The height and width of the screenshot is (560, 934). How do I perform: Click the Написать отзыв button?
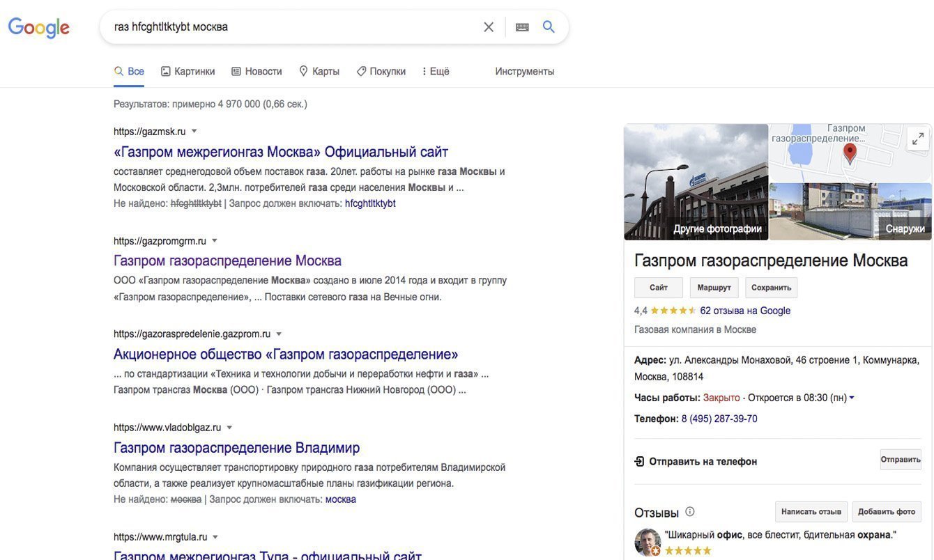(x=811, y=512)
